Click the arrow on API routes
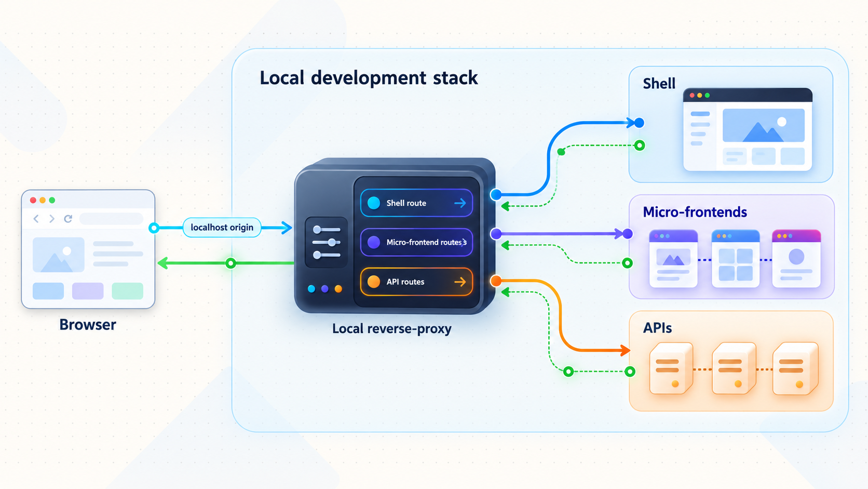Image resolution: width=868 pixels, height=489 pixels. tap(460, 282)
